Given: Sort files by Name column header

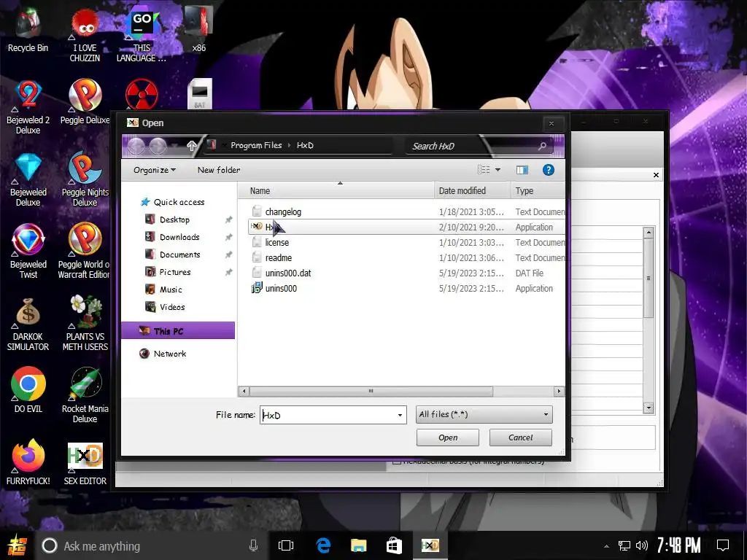Looking at the screenshot, I should coord(336,191).
